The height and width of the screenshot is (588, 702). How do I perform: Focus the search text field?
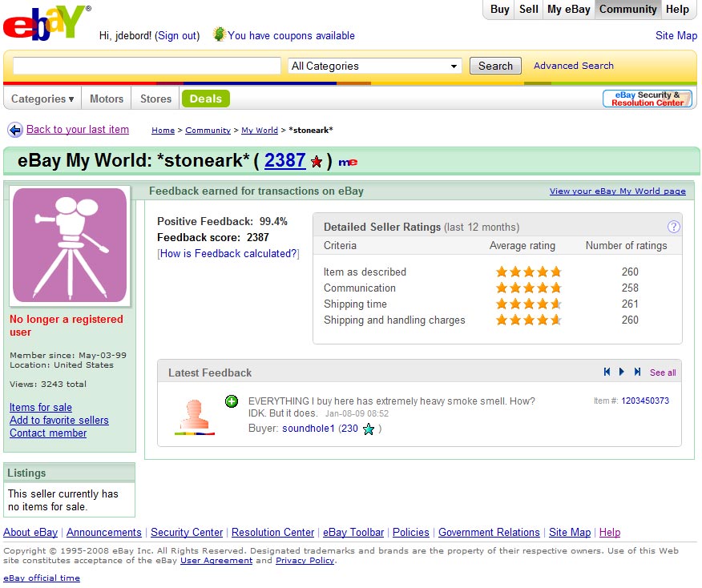(x=147, y=66)
